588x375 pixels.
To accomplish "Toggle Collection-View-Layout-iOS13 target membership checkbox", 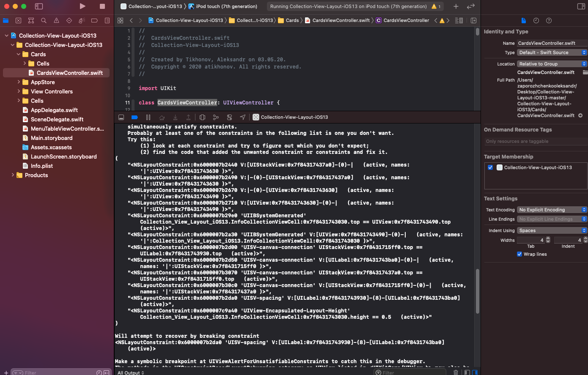I will click(490, 167).
